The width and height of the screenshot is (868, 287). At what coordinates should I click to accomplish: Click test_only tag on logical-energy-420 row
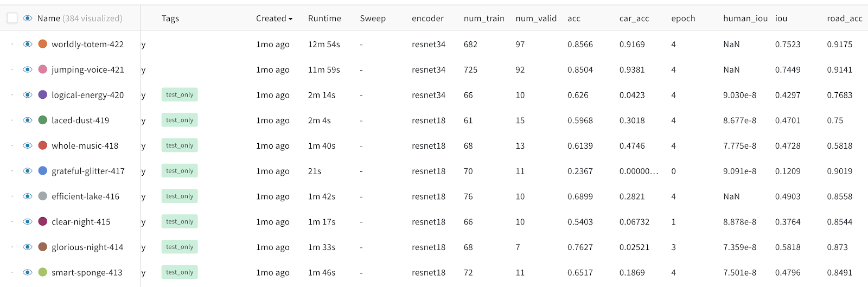point(180,95)
